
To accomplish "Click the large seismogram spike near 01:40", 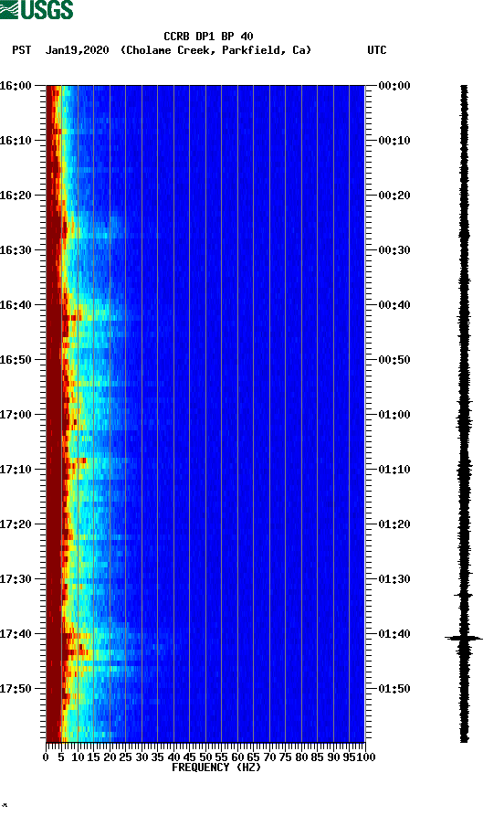I will [x=464, y=638].
